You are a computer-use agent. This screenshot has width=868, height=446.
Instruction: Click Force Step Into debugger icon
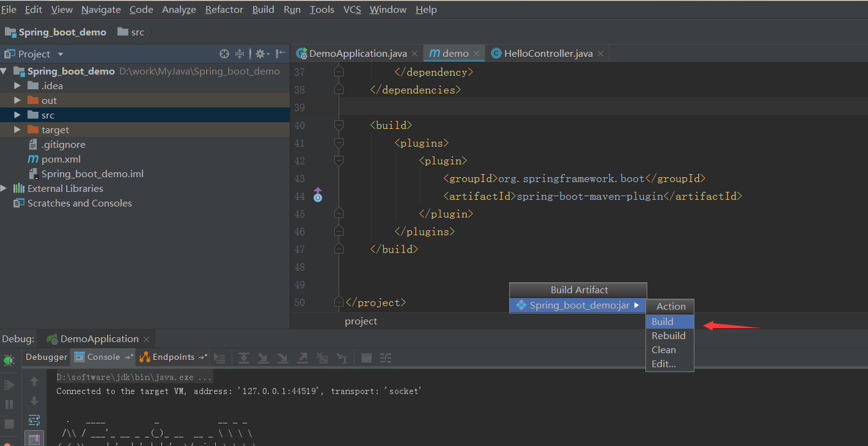[x=282, y=358]
